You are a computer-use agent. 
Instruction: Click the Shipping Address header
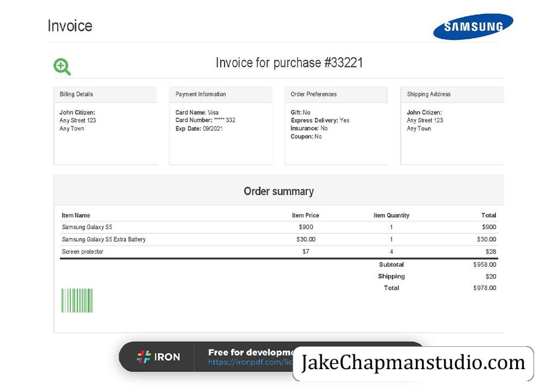click(452, 94)
